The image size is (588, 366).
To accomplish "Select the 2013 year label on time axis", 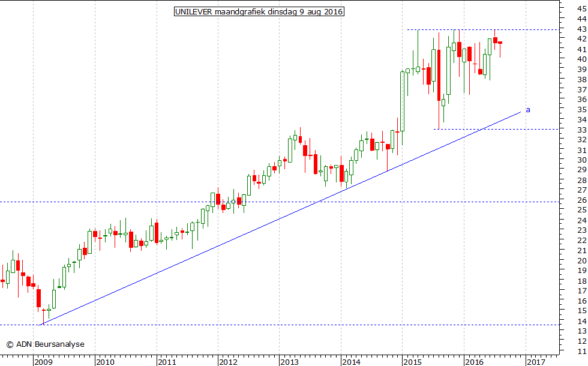I will click(x=289, y=362).
